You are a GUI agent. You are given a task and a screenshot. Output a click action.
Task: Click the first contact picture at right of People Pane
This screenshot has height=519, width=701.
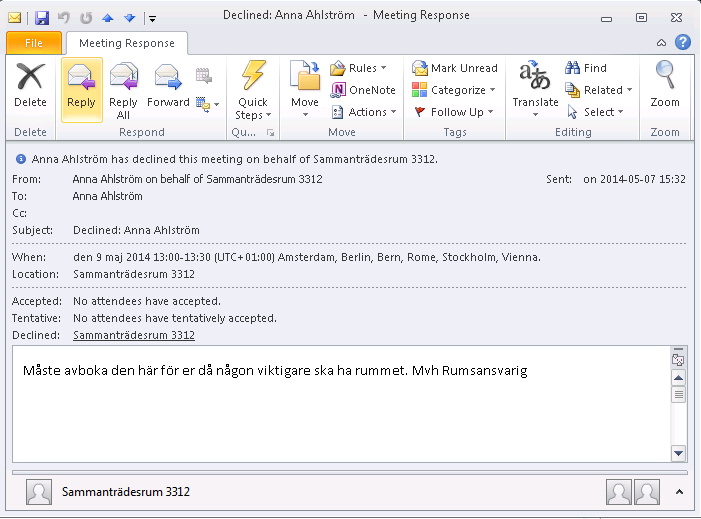click(619, 492)
